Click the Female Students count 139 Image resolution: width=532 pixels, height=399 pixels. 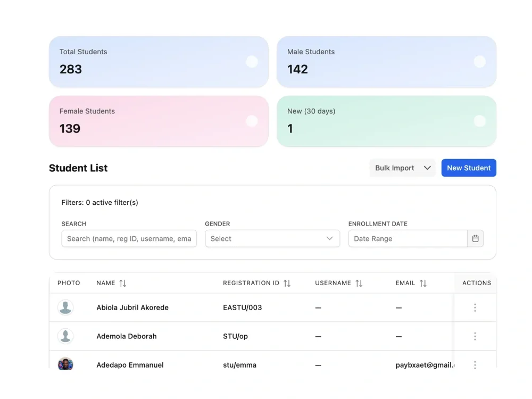click(x=70, y=129)
